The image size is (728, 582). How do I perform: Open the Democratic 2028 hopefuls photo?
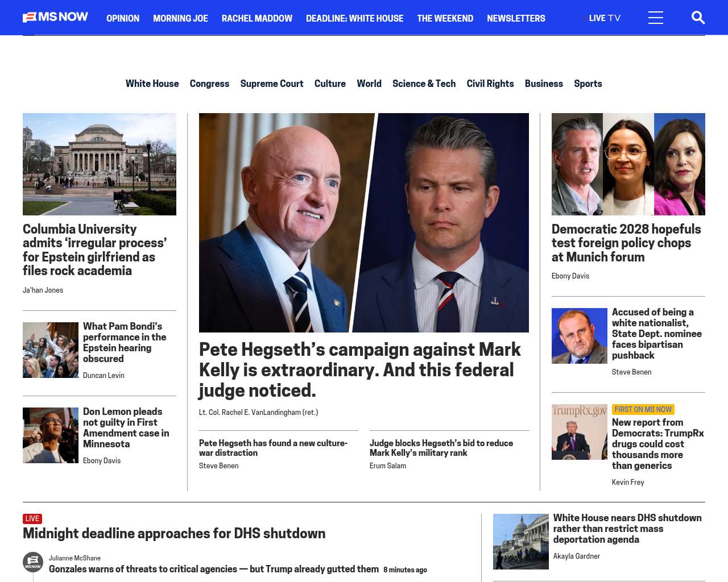[x=628, y=164]
